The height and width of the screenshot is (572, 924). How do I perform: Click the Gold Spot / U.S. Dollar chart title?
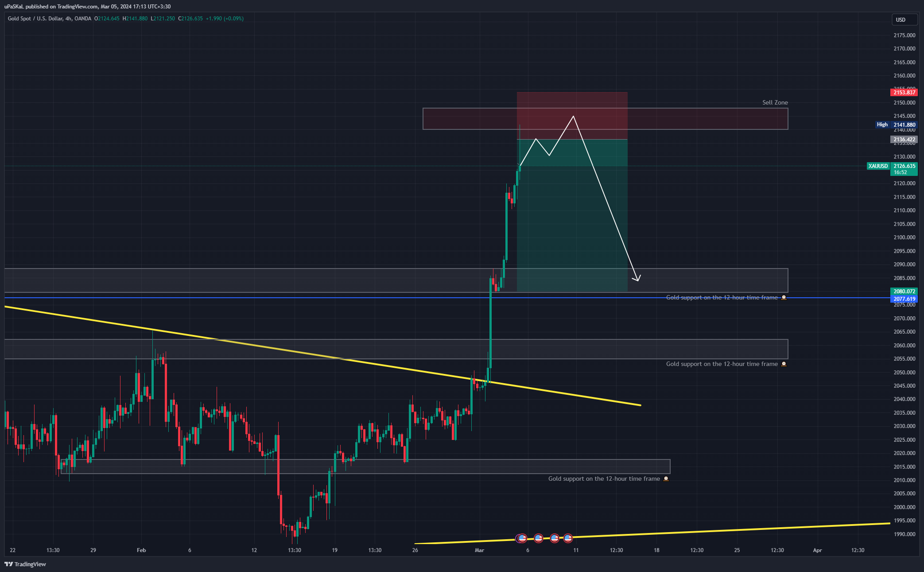coord(50,19)
